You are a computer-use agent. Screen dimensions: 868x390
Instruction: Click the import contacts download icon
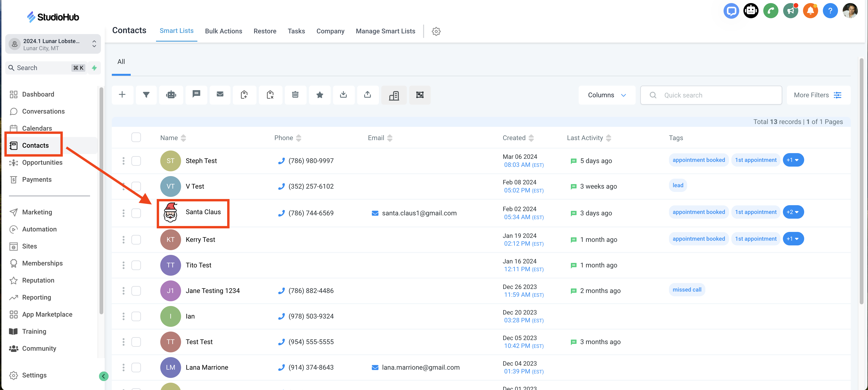click(343, 95)
